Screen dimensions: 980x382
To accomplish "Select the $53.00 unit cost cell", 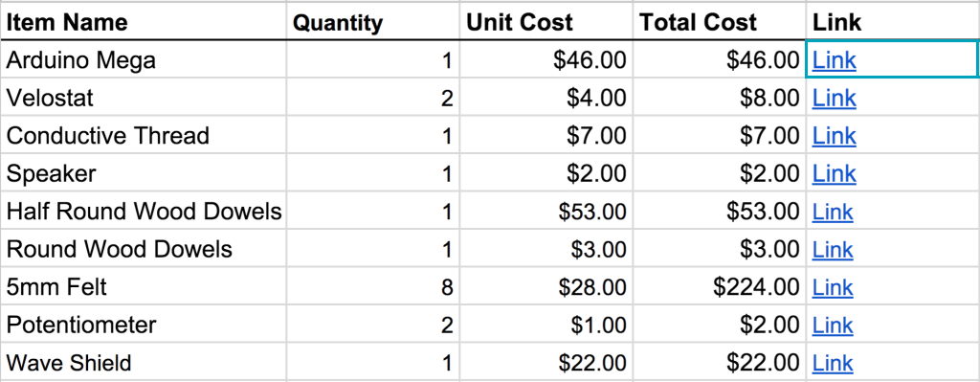I will (546, 212).
